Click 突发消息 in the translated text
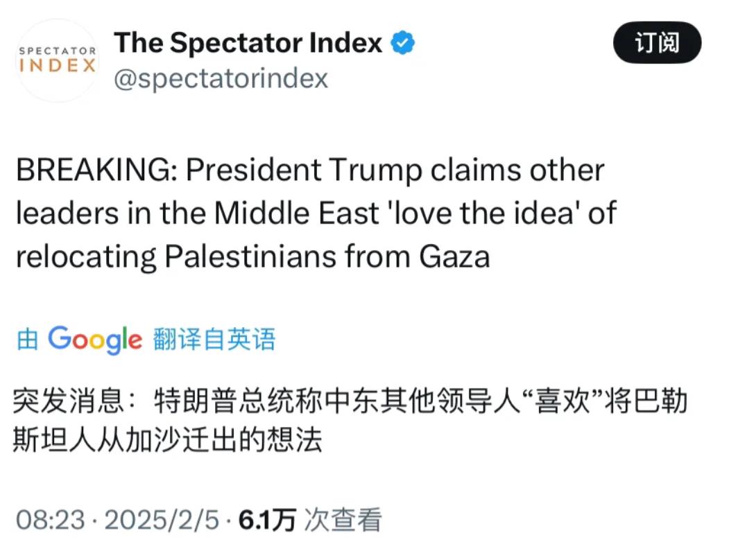 (69, 401)
